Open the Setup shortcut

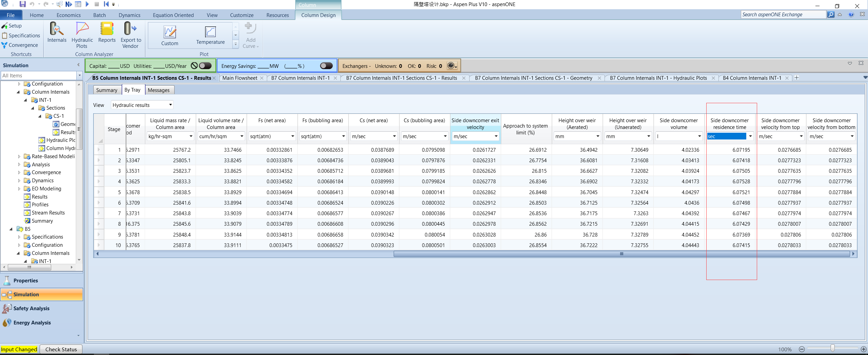12,26
